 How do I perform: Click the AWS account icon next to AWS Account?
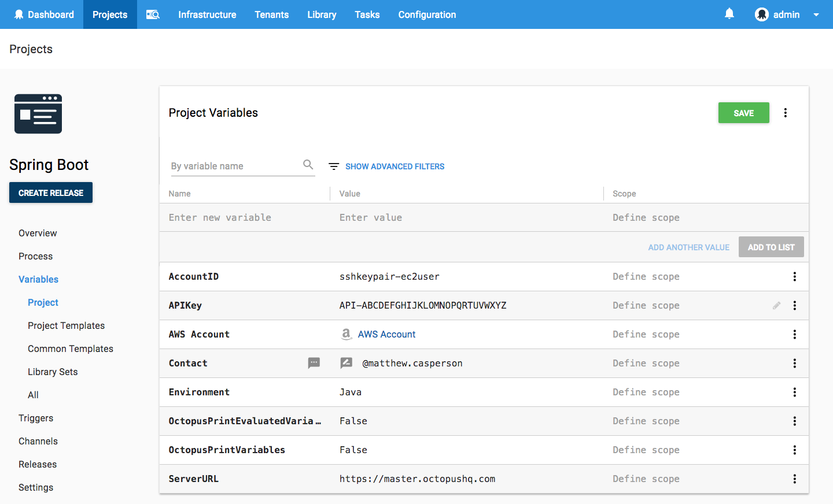coord(347,334)
